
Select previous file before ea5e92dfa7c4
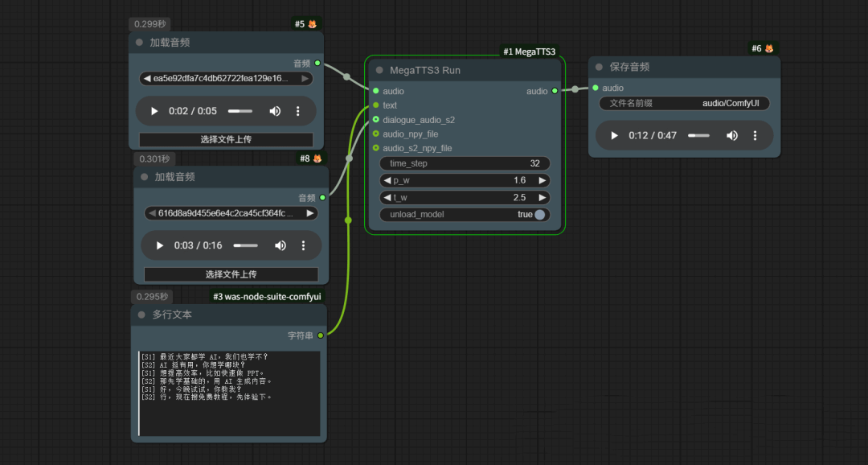coord(147,79)
